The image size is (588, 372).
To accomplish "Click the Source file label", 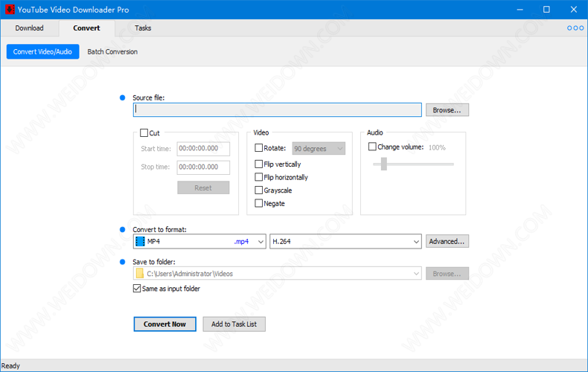I will pos(149,97).
